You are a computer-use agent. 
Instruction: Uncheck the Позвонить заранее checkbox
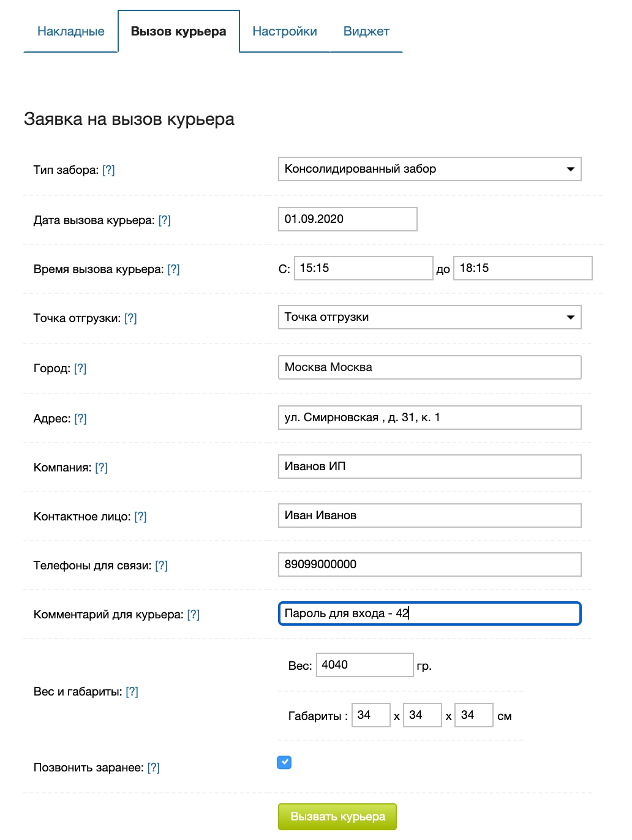pos(284,762)
